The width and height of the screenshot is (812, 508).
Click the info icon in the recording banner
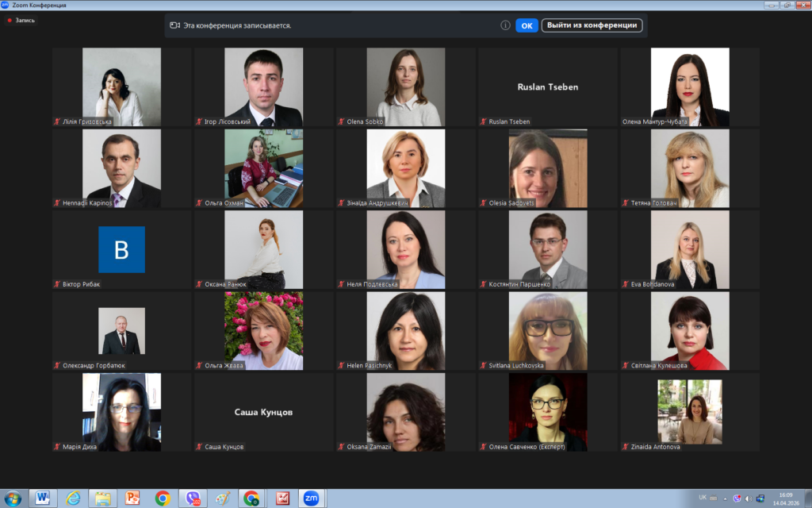[x=505, y=25]
